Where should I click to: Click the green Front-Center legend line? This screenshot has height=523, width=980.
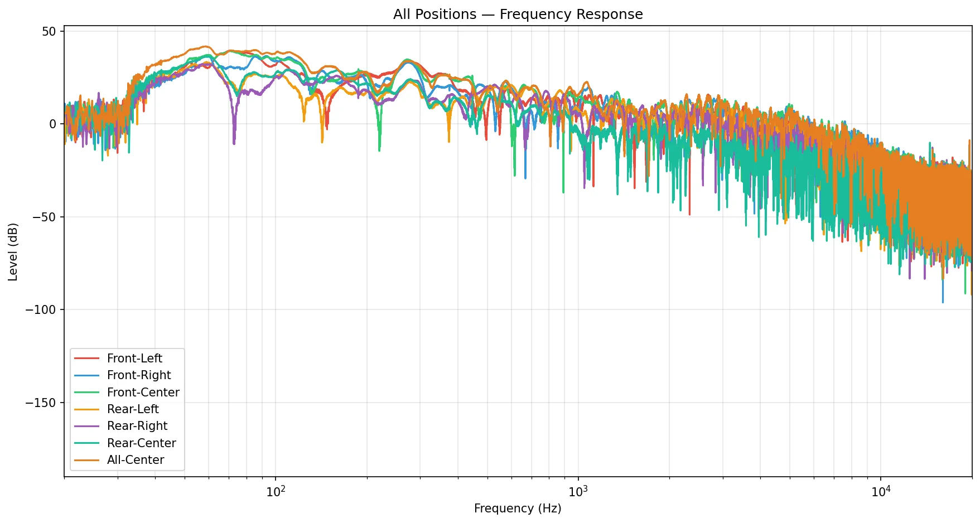(86, 392)
